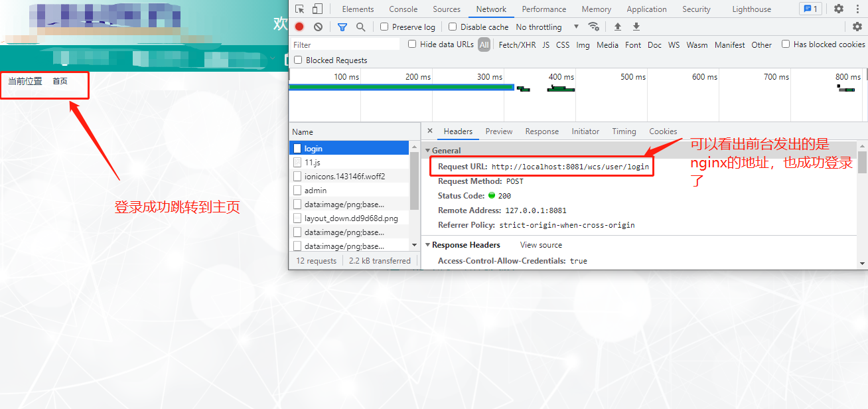868x409 pixels.
Task: Open the Memory tab
Action: [x=597, y=9]
